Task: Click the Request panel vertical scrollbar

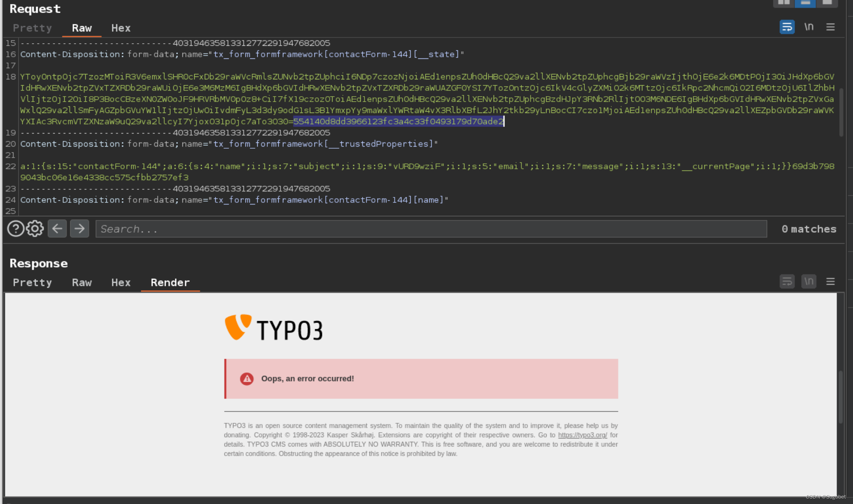Action: point(841,112)
